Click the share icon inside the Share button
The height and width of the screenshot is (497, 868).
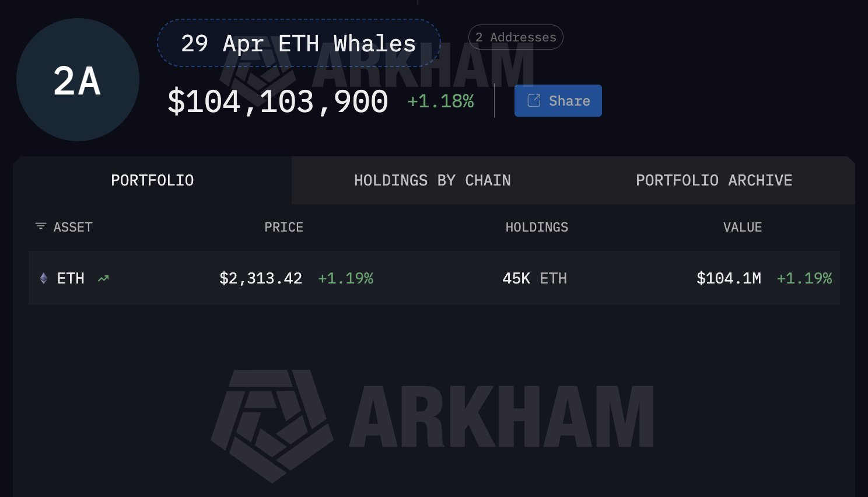coord(533,100)
